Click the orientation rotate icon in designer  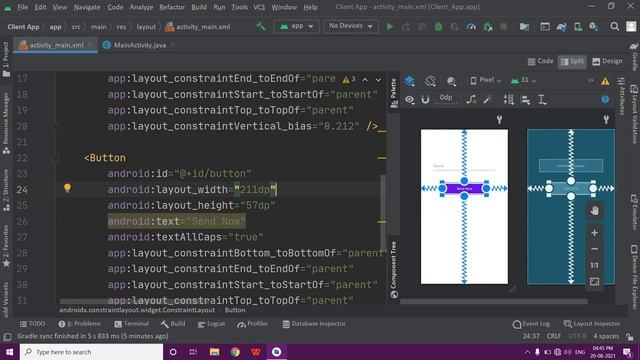[x=430, y=81]
